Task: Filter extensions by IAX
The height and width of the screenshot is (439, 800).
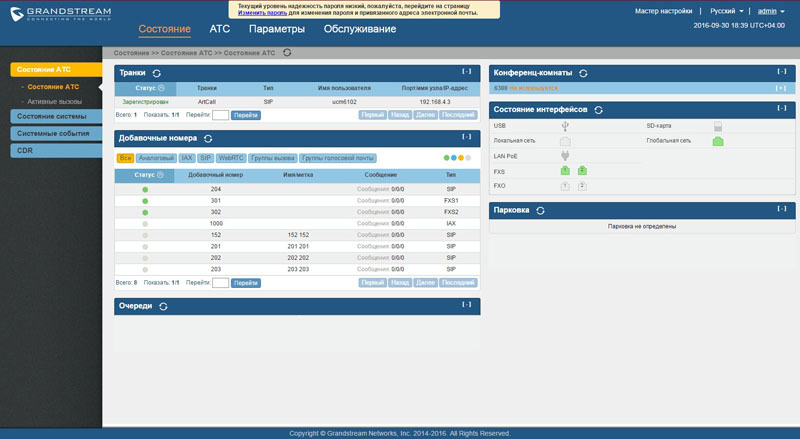Action: pos(187,158)
